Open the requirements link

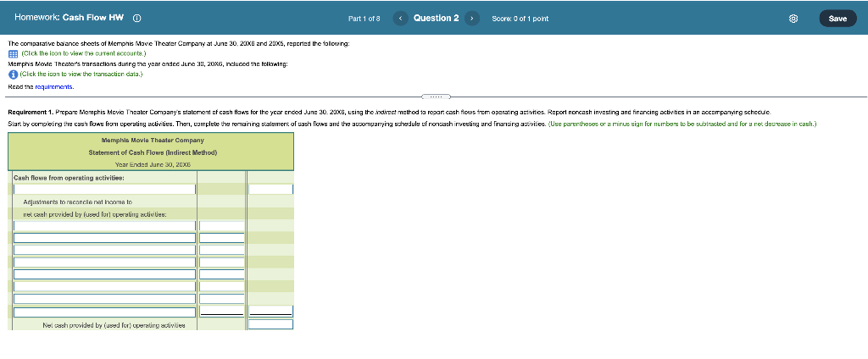[x=54, y=87]
